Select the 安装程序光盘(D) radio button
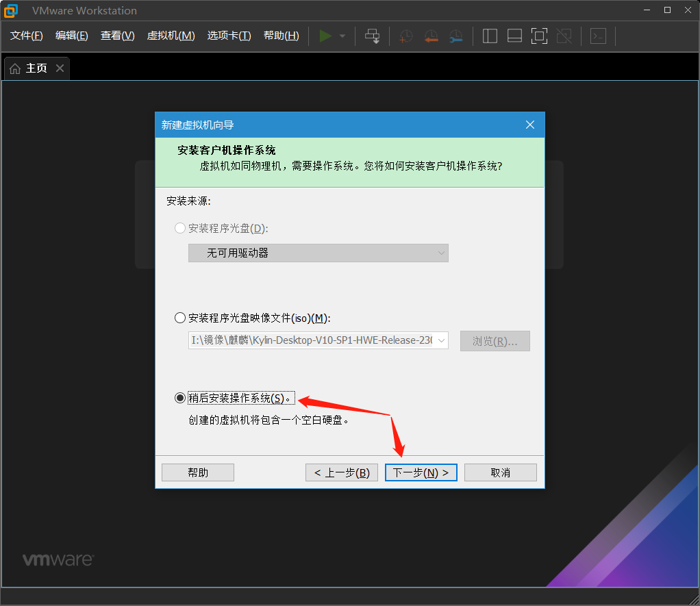The height and width of the screenshot is (606, 700). click(180, 229)
